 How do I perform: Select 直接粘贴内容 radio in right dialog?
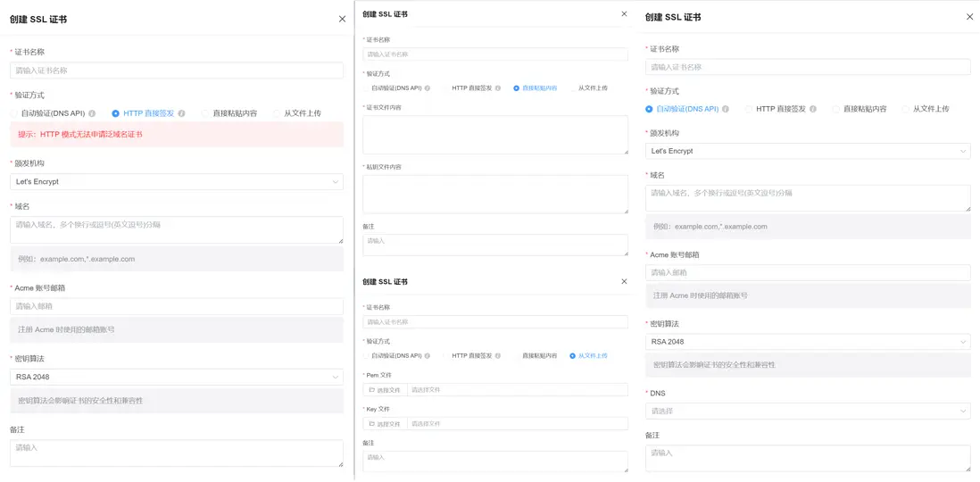835,109
